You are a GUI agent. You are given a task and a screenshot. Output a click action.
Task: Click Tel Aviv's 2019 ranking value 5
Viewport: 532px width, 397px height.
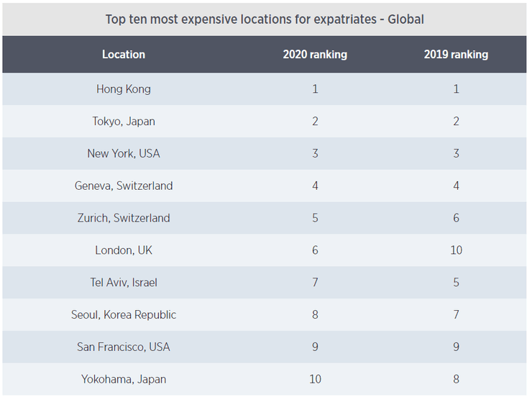pos(456,283)
